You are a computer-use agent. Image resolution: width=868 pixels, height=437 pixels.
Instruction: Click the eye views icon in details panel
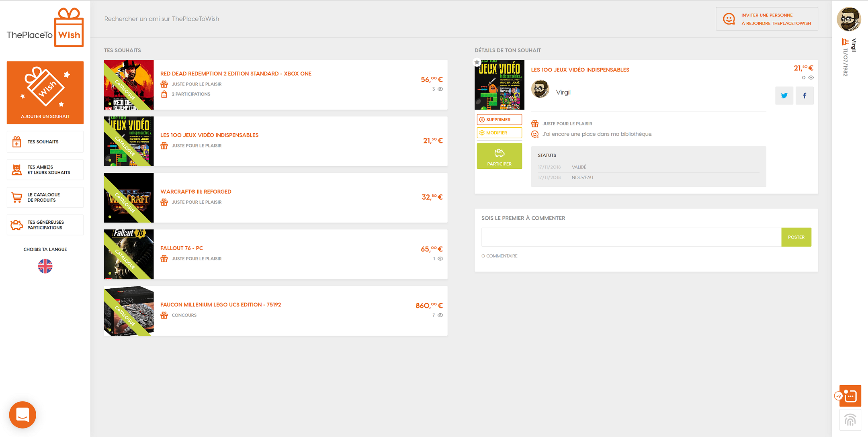click(811, 78)
